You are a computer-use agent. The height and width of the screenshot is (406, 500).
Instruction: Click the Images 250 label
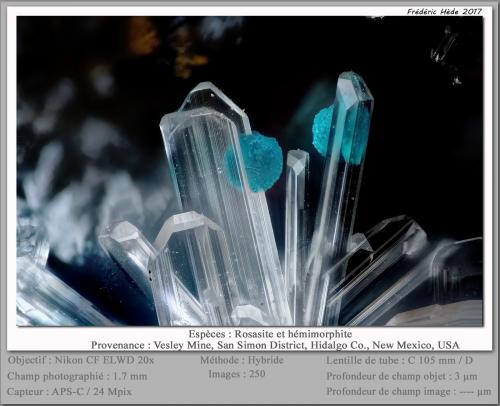(x=237, y=374)
